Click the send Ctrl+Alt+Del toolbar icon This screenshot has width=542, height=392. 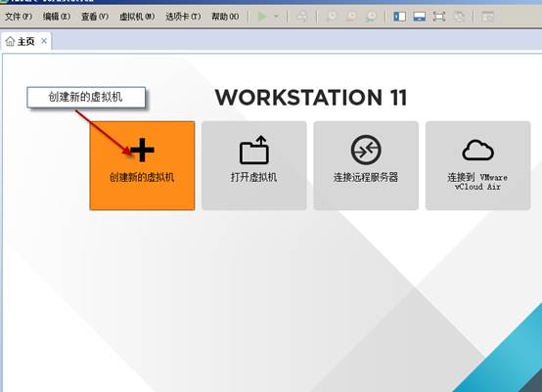point(302,17)
